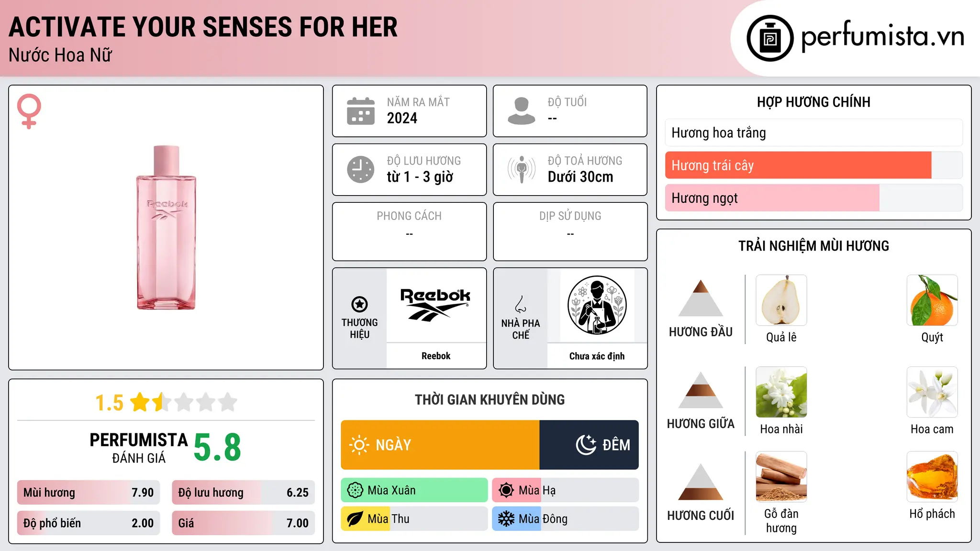Click the person icon beside Độ tuổi
The width and height of the screenshot is (980, 551).
522,111
